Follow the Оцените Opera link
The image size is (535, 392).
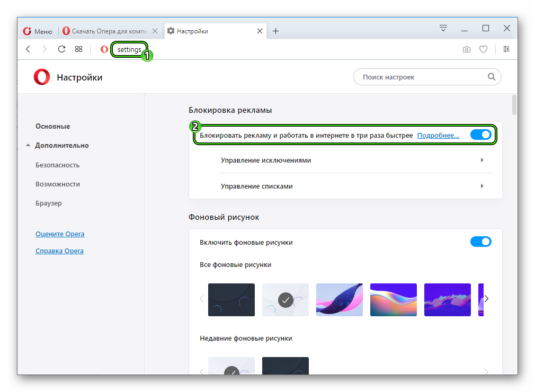click(x=60, y=234)
